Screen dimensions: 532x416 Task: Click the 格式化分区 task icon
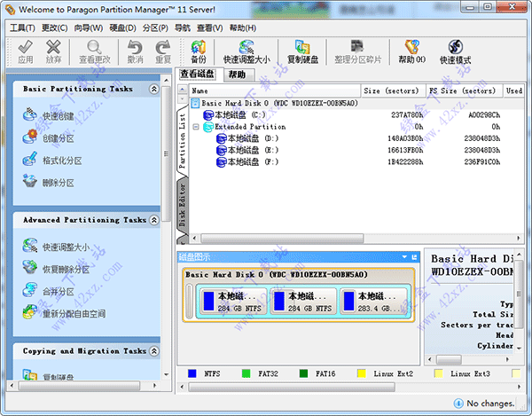pos(30,159)
